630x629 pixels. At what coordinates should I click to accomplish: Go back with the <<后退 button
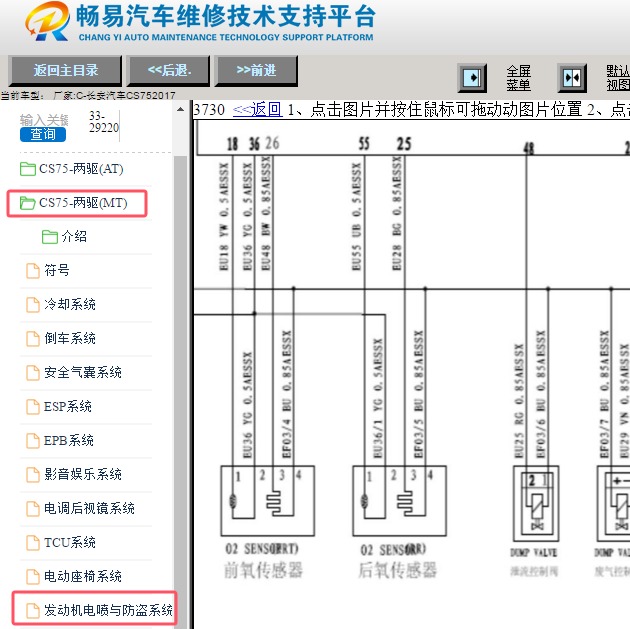click(x=169, y=71)
